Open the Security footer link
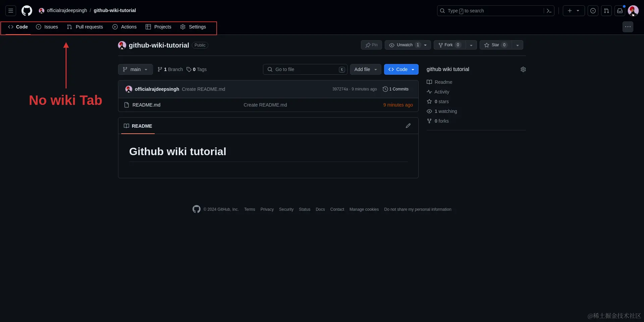The width and height of the screenshot is (644, 322). point(286,209)
